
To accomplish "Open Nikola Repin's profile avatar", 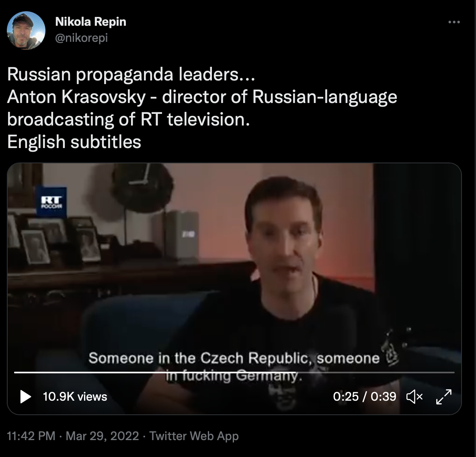I will [26, 31].
